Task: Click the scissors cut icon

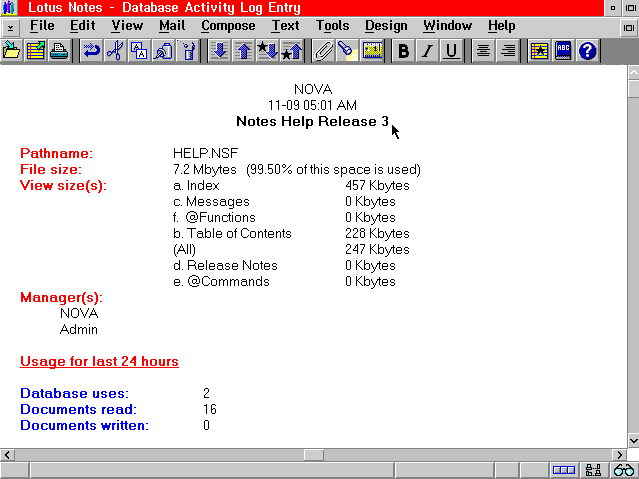Action: (x=115, y=51)
